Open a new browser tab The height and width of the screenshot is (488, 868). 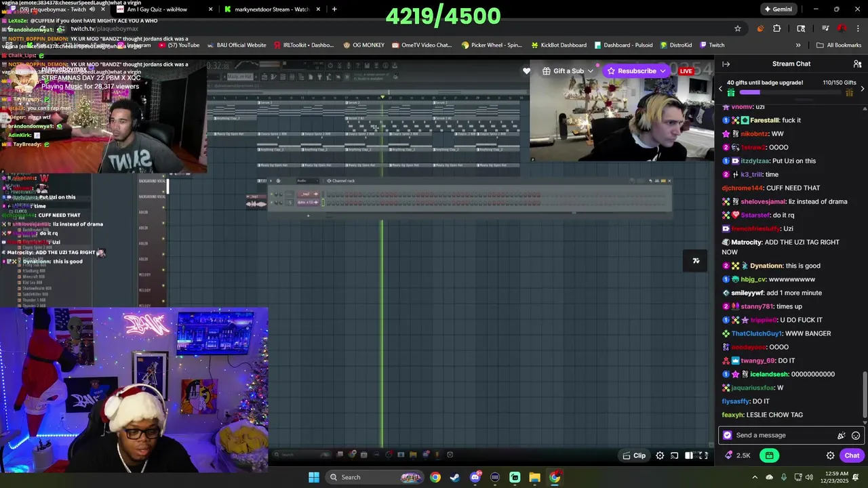click(334, 9)
